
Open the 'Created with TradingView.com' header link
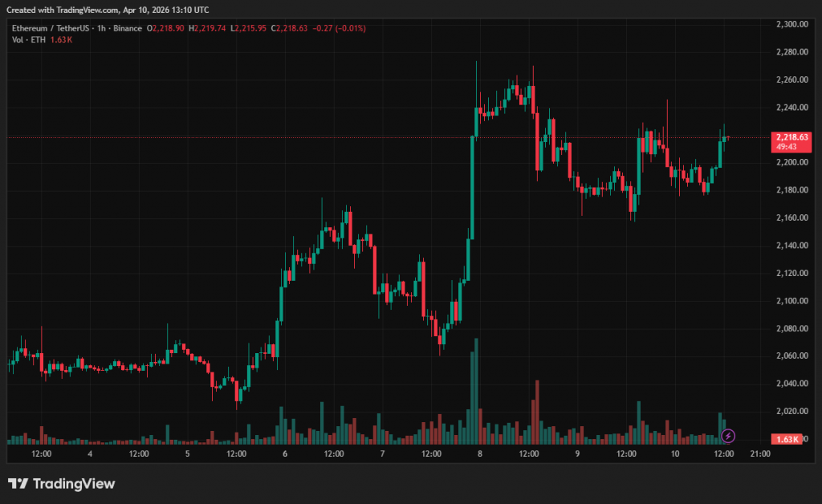click(107, 10)
